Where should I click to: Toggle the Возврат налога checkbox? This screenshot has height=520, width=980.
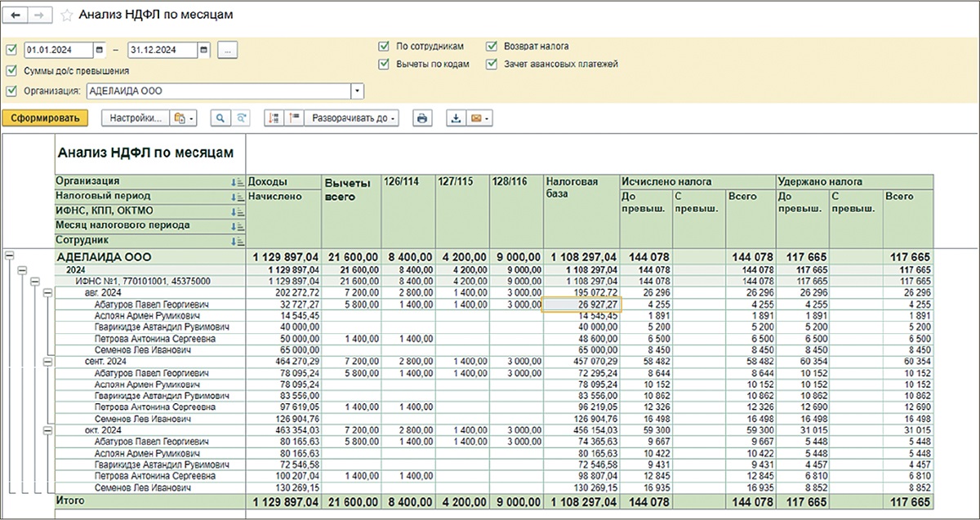(x=492, y=47)
